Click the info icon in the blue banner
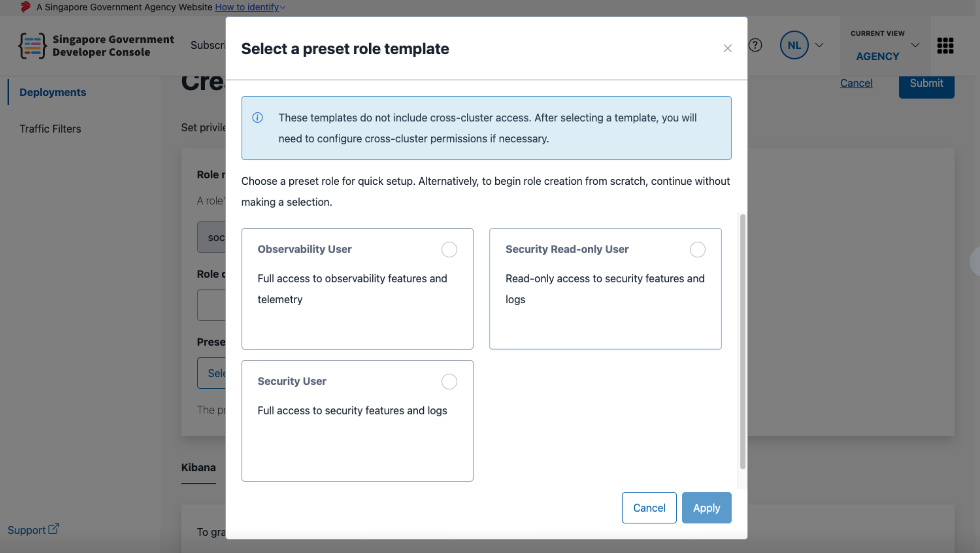 point(258,118)
